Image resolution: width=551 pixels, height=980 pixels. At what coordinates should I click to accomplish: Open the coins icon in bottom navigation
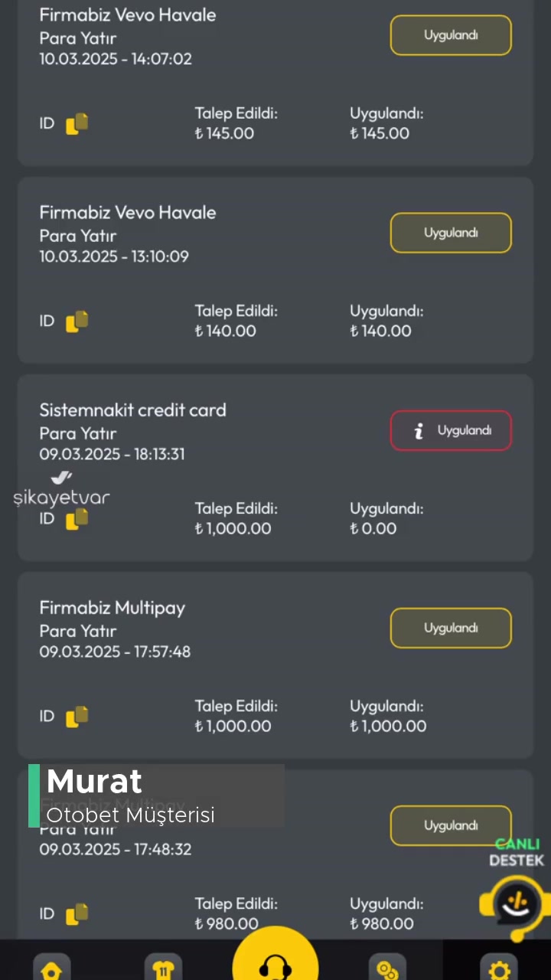pyautogui.click(x=388, y=969)
